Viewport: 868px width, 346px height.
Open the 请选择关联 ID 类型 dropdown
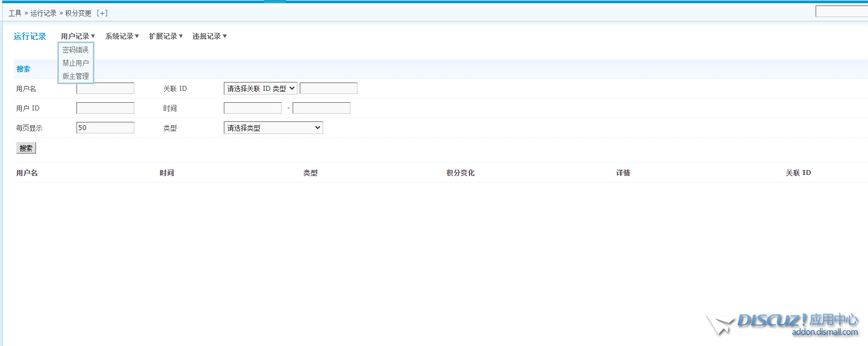(260, 89)
